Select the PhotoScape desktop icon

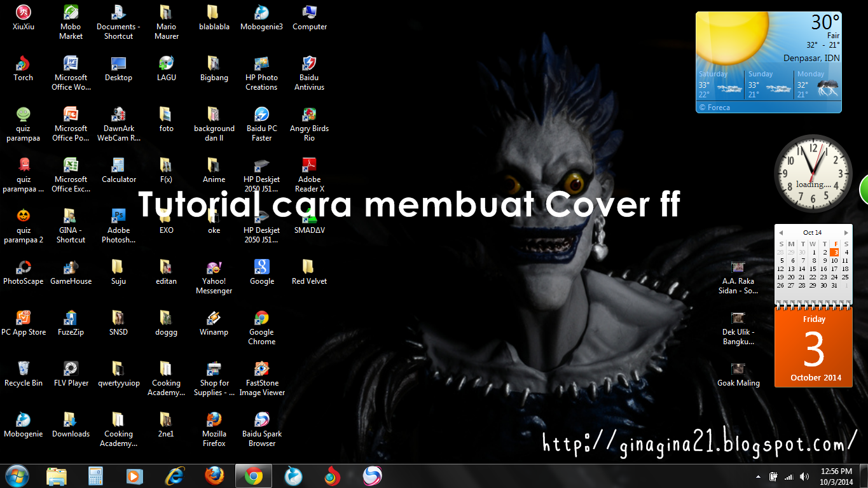tap(23, 272)
